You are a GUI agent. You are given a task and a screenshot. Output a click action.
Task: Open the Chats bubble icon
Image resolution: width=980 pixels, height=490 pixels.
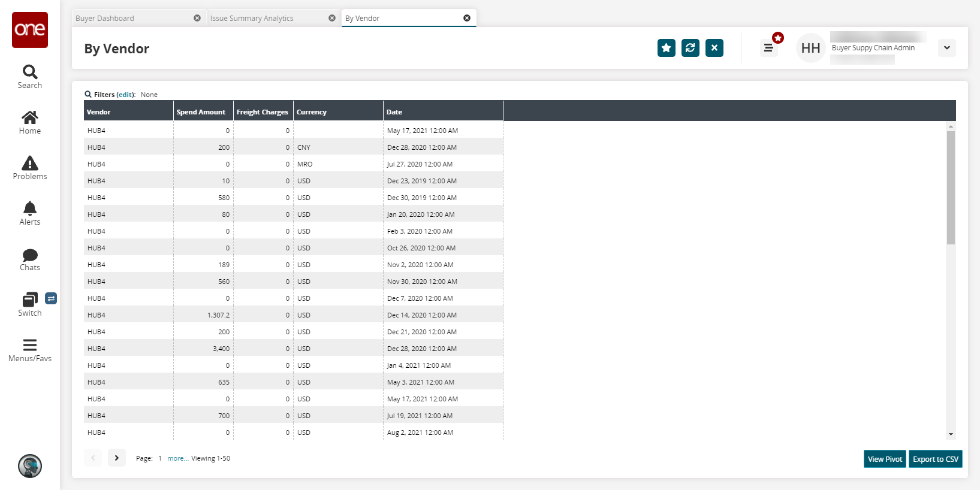30,255
